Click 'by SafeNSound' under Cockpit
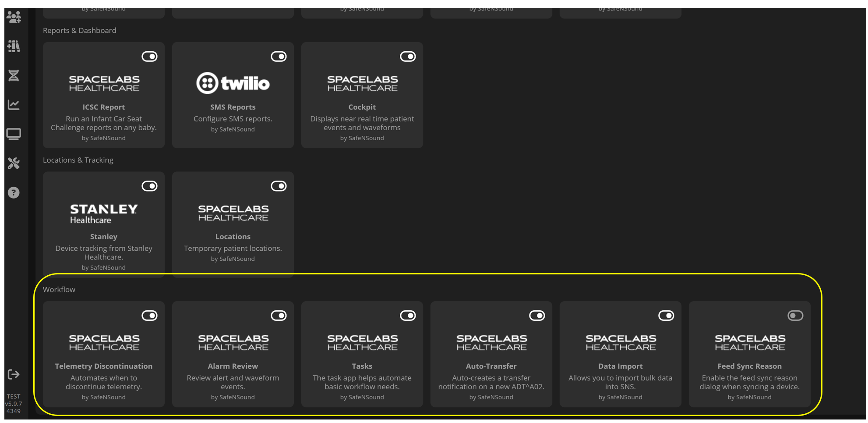 click(362, 138)
